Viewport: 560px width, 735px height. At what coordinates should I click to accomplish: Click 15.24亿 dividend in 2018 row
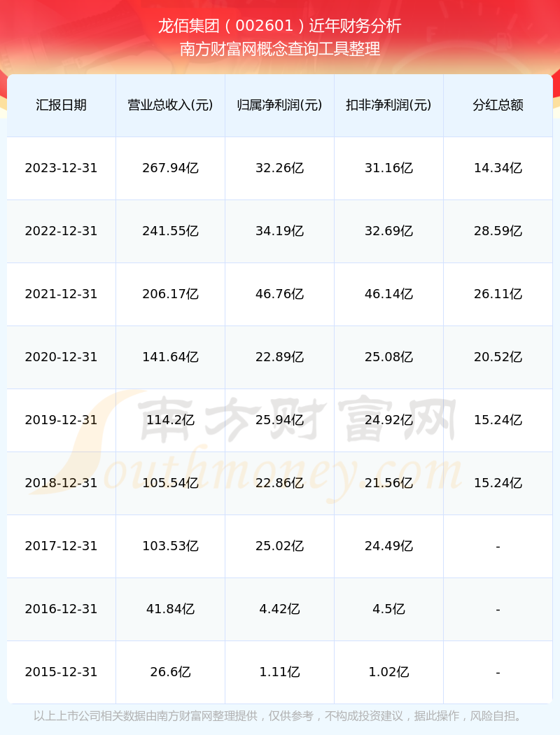coord(498,483)
